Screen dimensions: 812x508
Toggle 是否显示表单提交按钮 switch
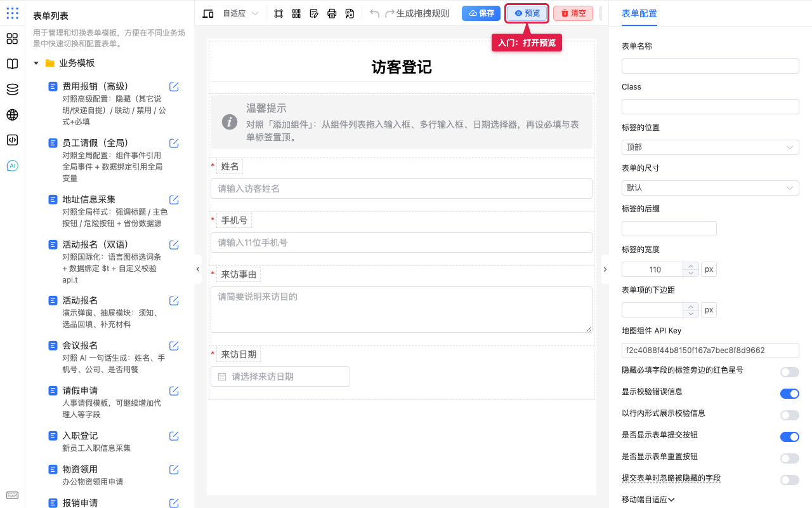tap(789, 437)
